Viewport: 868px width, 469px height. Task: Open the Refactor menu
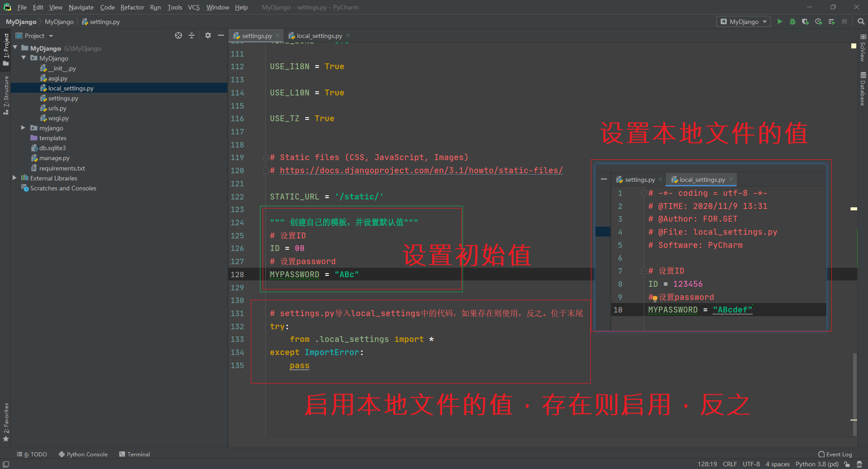[132, 7]
